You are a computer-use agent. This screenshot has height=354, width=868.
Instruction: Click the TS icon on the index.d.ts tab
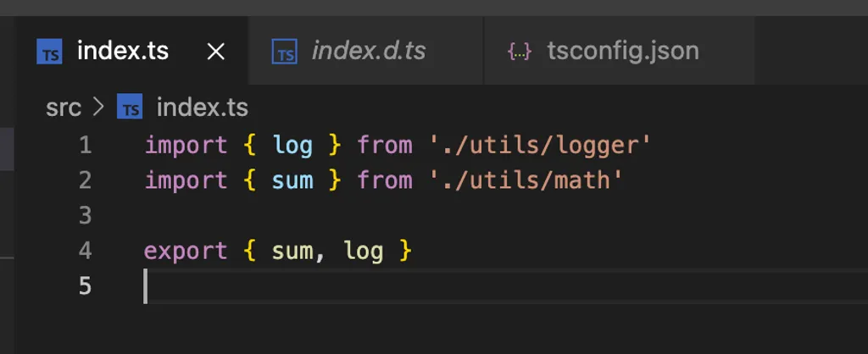284,53
